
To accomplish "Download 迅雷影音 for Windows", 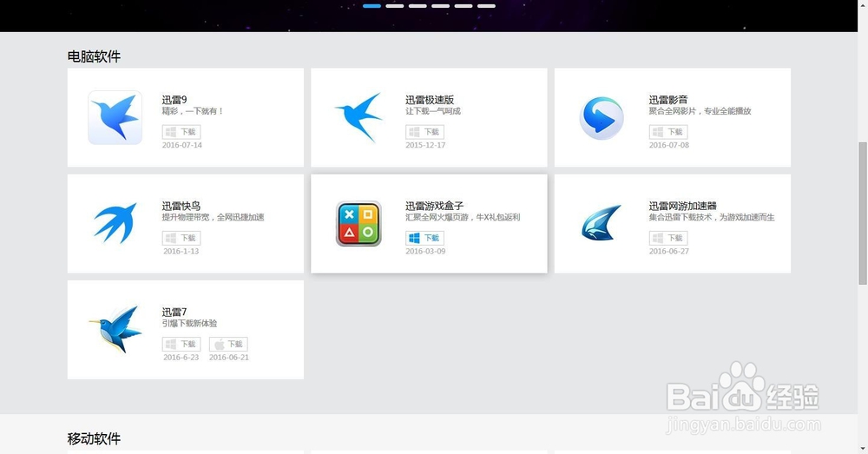I will 668,132.
